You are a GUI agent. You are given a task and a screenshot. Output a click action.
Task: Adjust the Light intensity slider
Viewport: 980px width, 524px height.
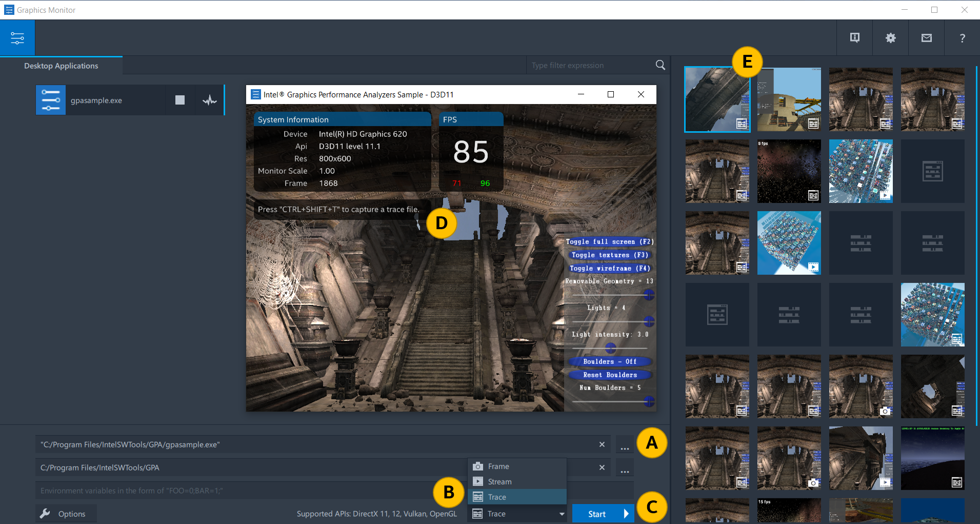click(x=610, y=348)
